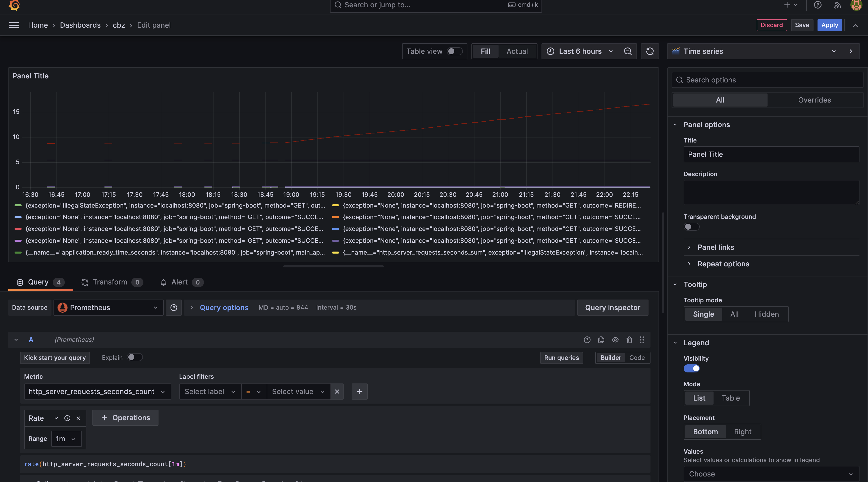
Task: Open the Select label dropdown
Action: point(210,392)
